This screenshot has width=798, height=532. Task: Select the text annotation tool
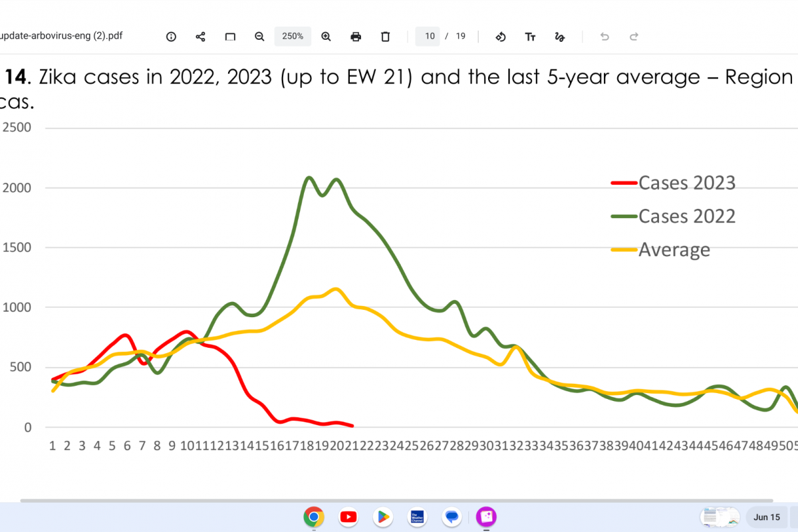530,37
